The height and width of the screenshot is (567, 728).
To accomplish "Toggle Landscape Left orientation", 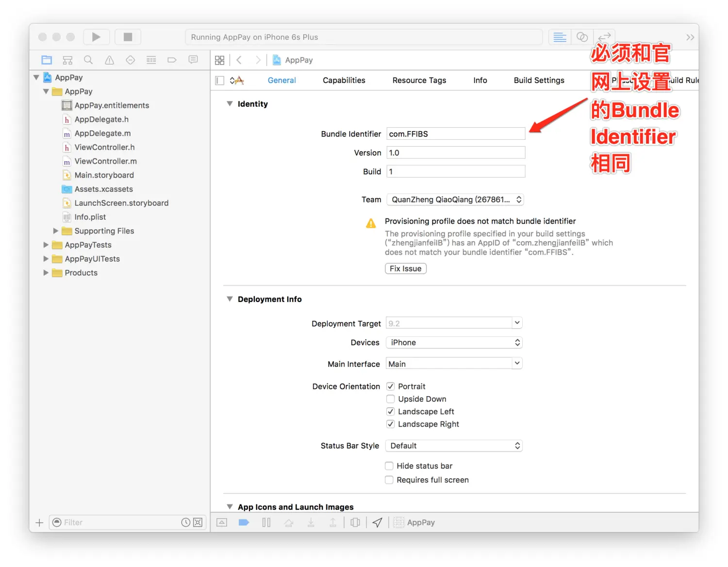I will [x=390, y=412].
